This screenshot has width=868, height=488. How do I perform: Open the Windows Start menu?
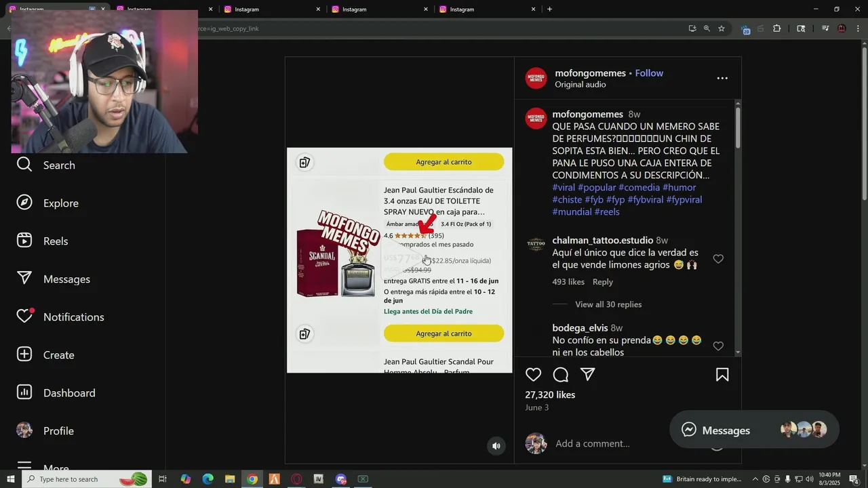(x=10, y=479)
